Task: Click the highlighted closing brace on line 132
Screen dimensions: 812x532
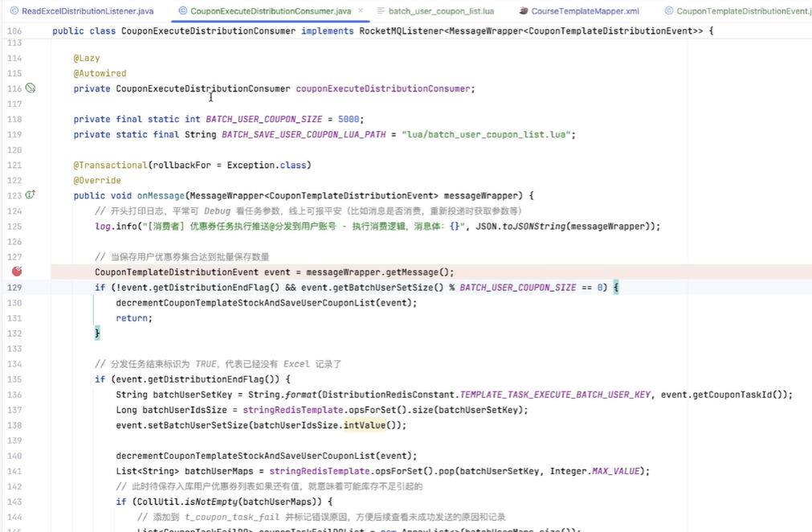Action: pyautogui.click(x=98, y=334)
